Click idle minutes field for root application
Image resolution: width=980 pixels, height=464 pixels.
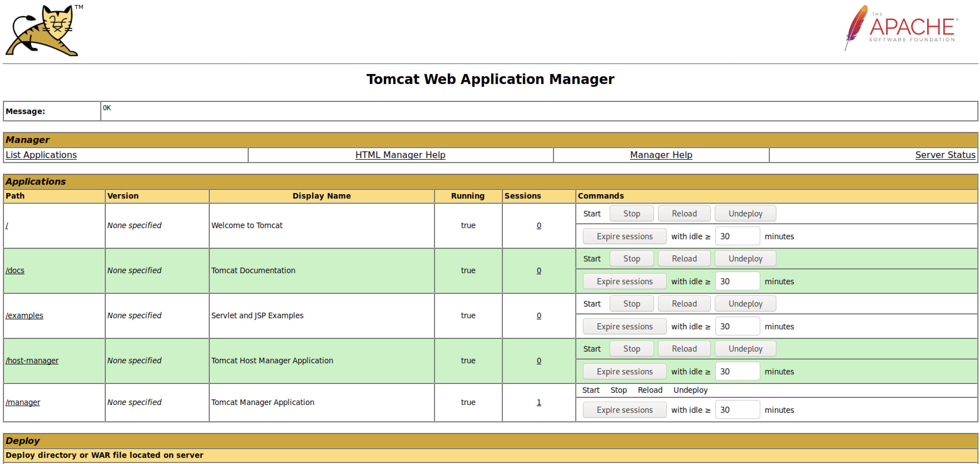coord(737,236)
